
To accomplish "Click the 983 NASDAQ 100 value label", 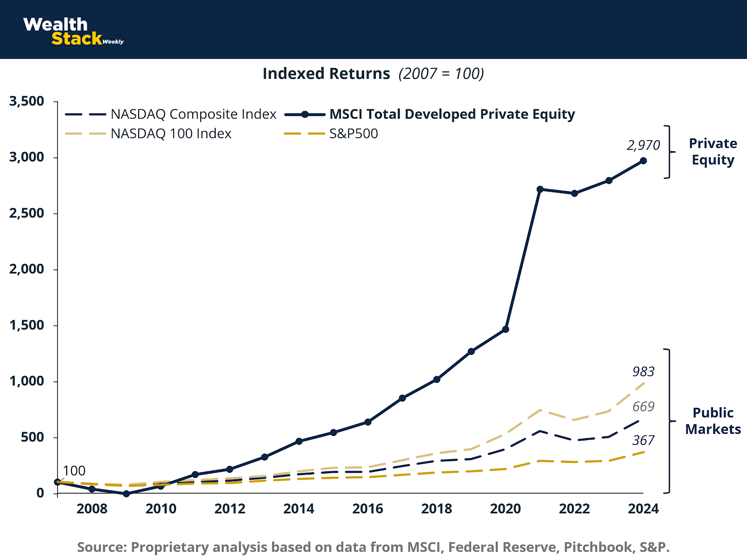I will click(643, 372).
